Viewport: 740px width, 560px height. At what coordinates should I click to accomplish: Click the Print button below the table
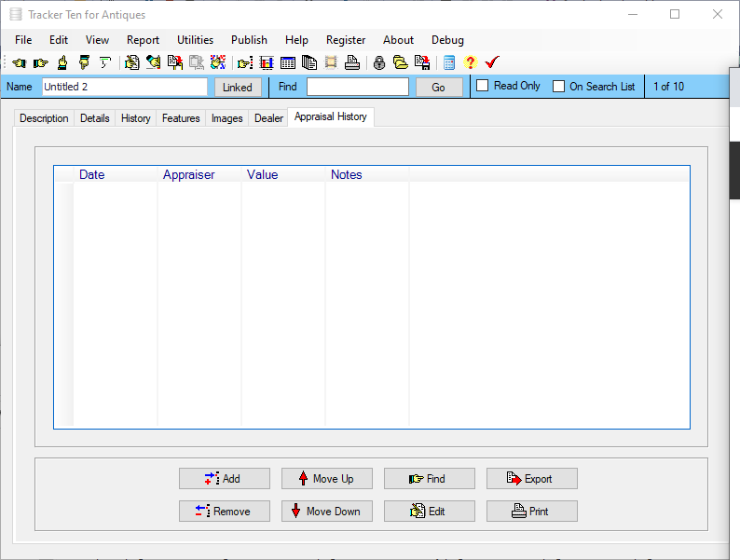tap(532, 512)
